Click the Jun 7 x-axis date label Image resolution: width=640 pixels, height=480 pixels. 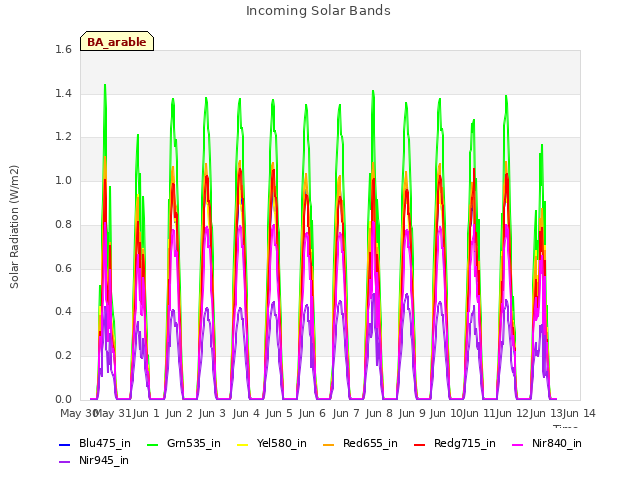(346, 413)
